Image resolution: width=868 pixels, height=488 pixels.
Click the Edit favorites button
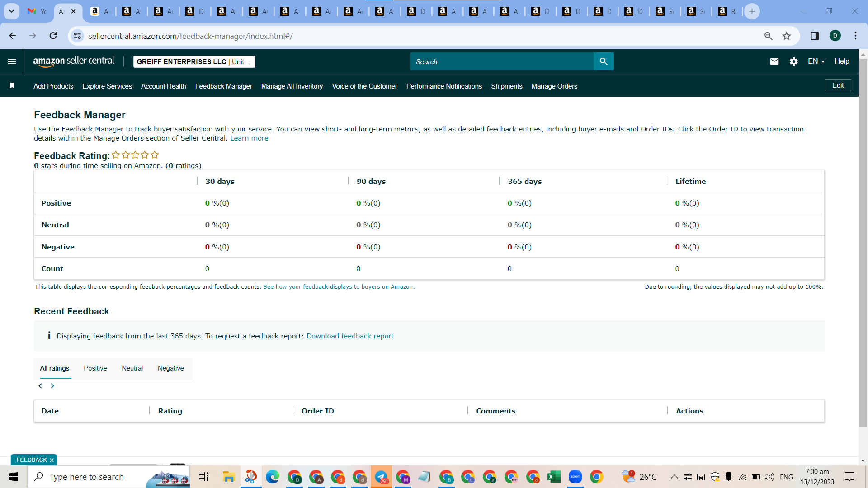pyautogui.click(x=838, y=85)
